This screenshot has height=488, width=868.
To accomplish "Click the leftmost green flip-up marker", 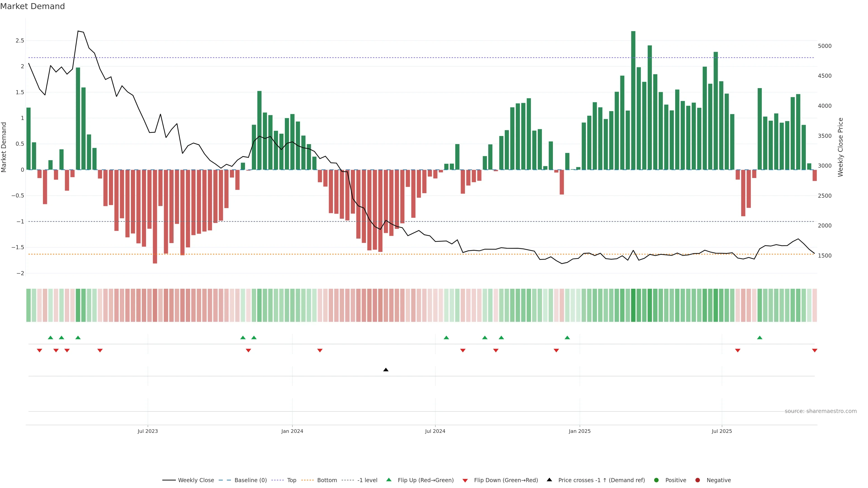I will (51, 338).
